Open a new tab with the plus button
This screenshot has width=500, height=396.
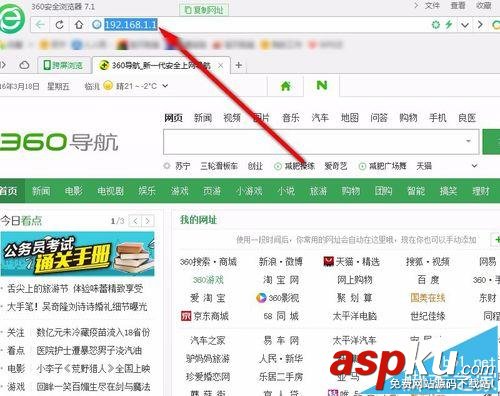coord(239,65)
